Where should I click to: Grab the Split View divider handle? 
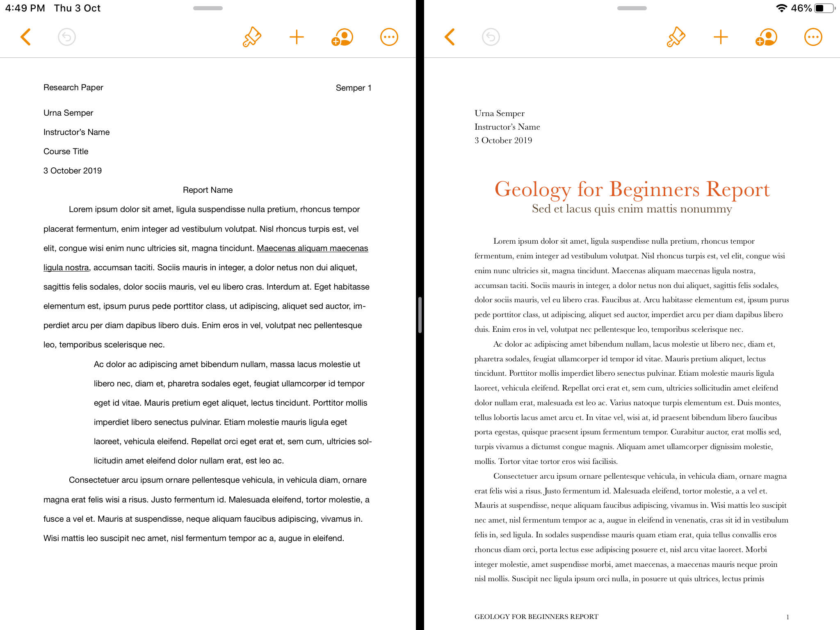coord(420,315)
